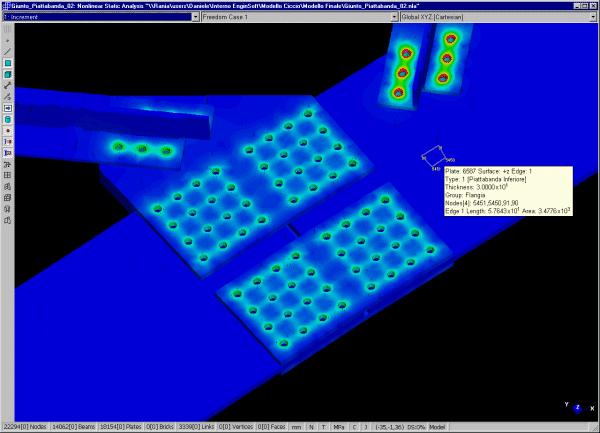
Task: Click the blue arrow box icon in left toolbar
Action: (8, 107)
